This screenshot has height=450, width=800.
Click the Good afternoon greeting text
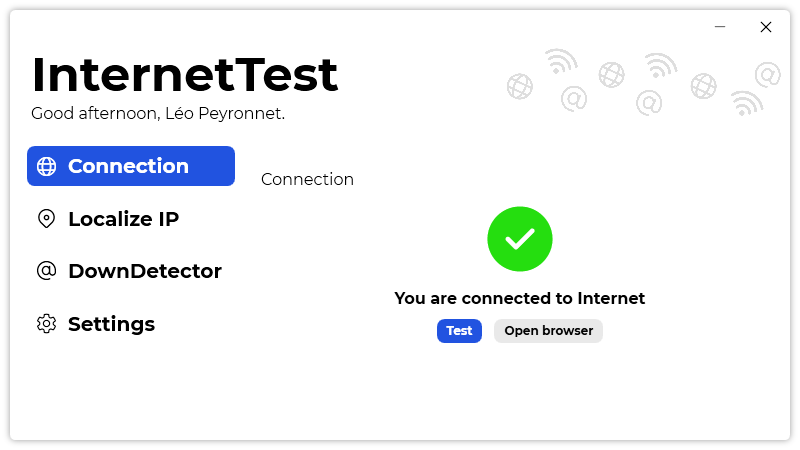click(x=158, y=113)
